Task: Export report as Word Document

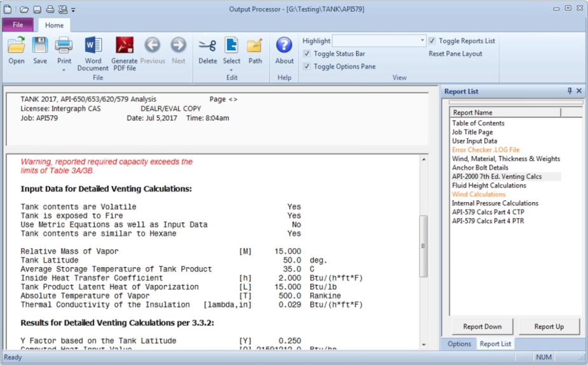Action: [x=93, y=53]
